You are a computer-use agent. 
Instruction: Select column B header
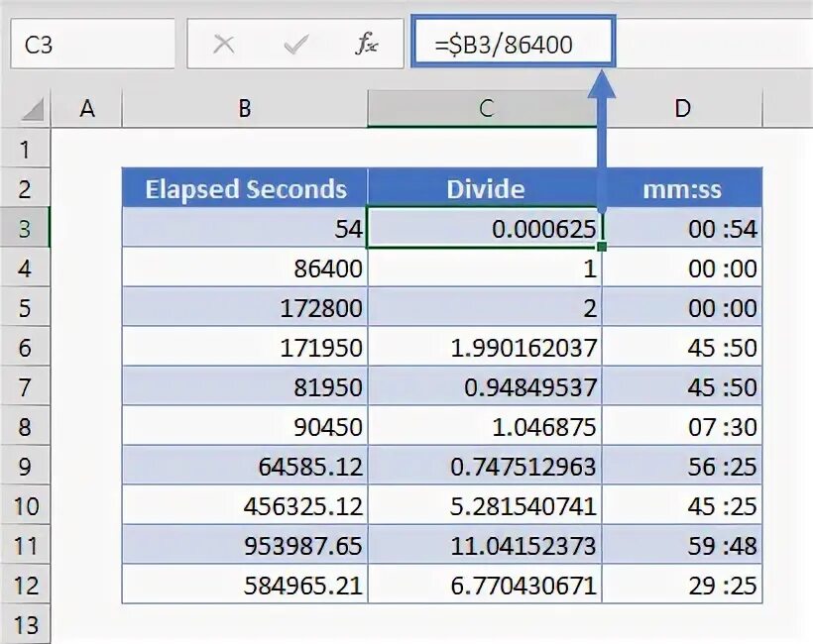coord(245,109)
